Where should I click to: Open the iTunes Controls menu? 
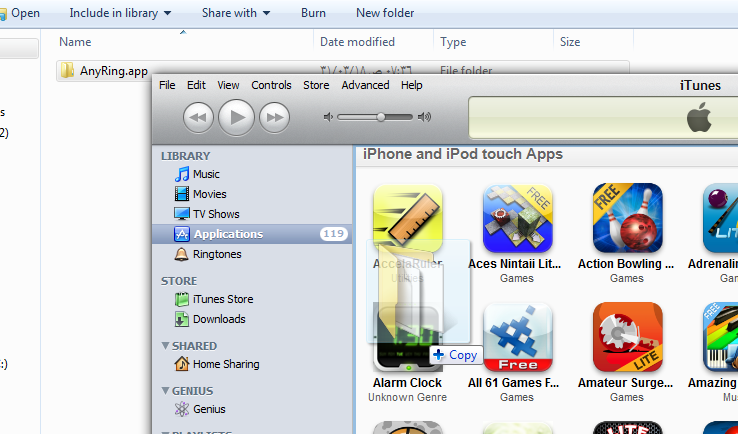[x=271, y=85]
